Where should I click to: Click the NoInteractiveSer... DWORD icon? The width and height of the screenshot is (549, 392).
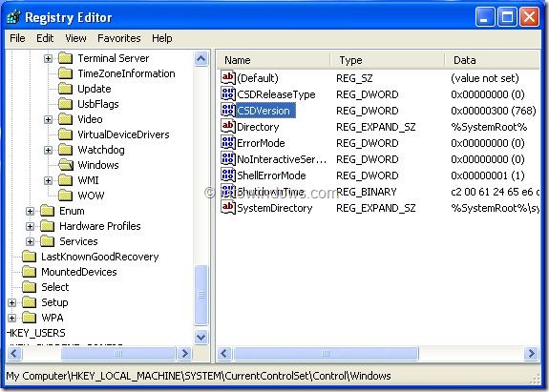click(228, 158)
